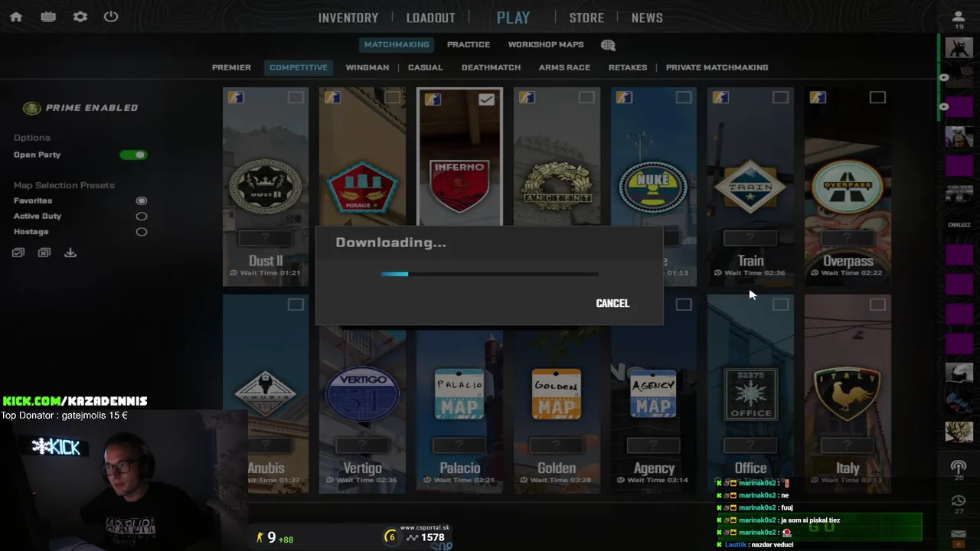980x551 pixels.
Task: Select the Arms Race game mode
Action: [564, 67]
